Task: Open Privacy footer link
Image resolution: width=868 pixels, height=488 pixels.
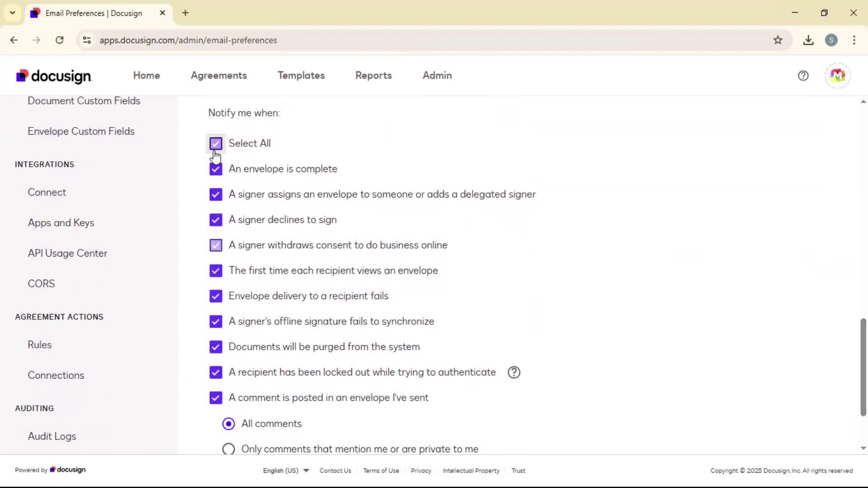Action: coord(421,470)
